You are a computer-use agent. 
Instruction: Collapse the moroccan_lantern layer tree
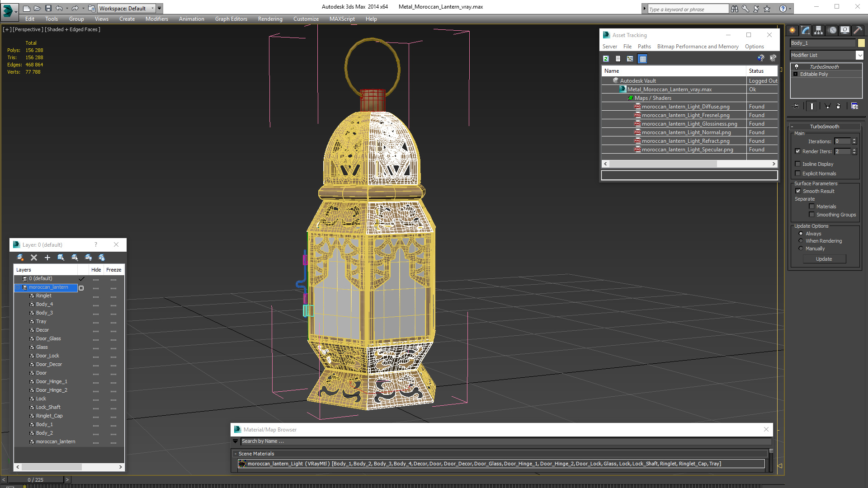[x=18, y=287]
